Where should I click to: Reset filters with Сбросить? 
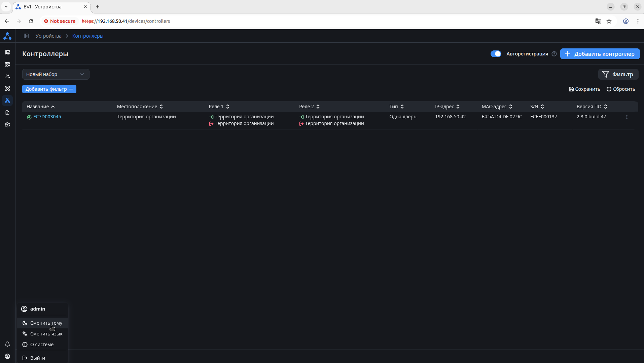tap(621, 89)
